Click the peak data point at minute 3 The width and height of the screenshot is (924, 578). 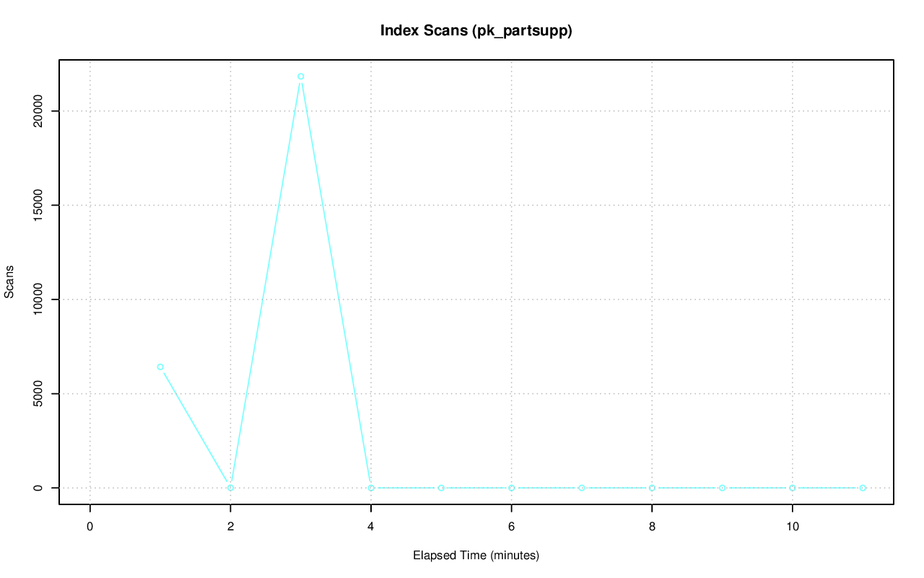(x=300, y=76)
